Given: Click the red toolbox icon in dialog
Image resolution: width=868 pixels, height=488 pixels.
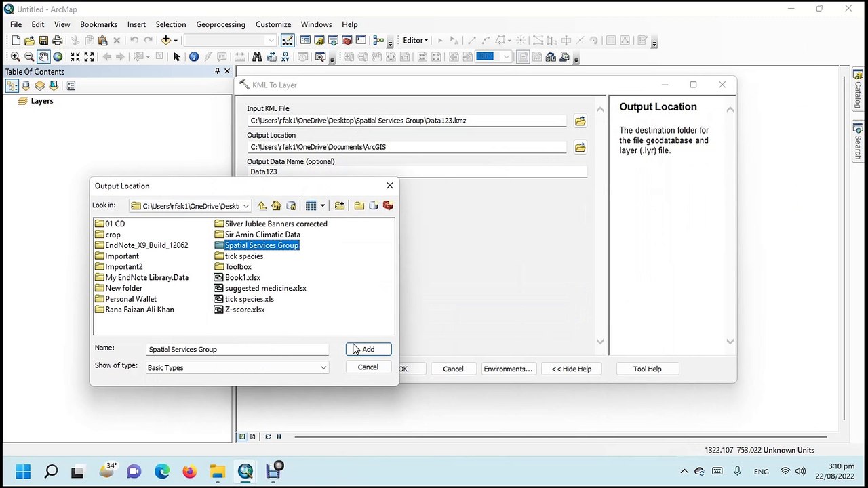Looking at the screenshot, I should click(388, 205).
